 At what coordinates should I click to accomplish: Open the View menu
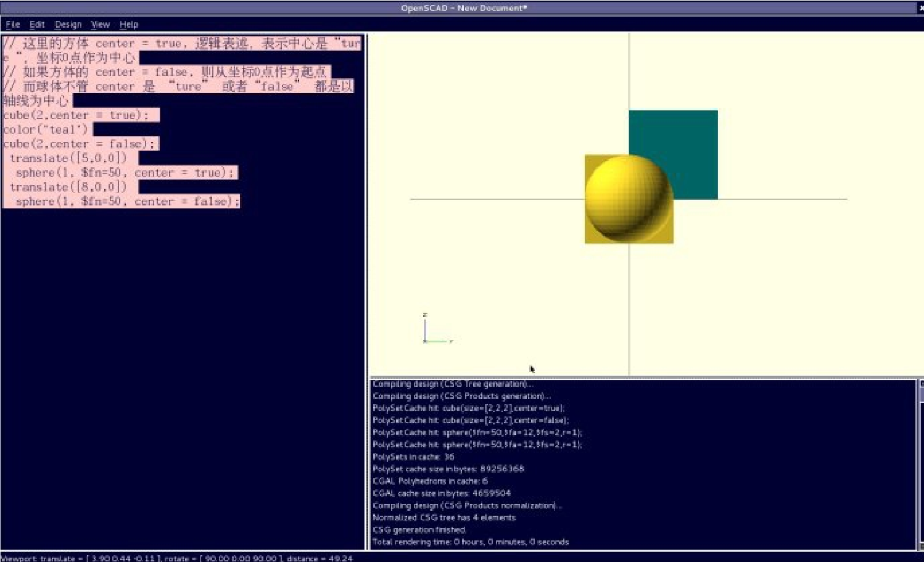click(100, 25)
